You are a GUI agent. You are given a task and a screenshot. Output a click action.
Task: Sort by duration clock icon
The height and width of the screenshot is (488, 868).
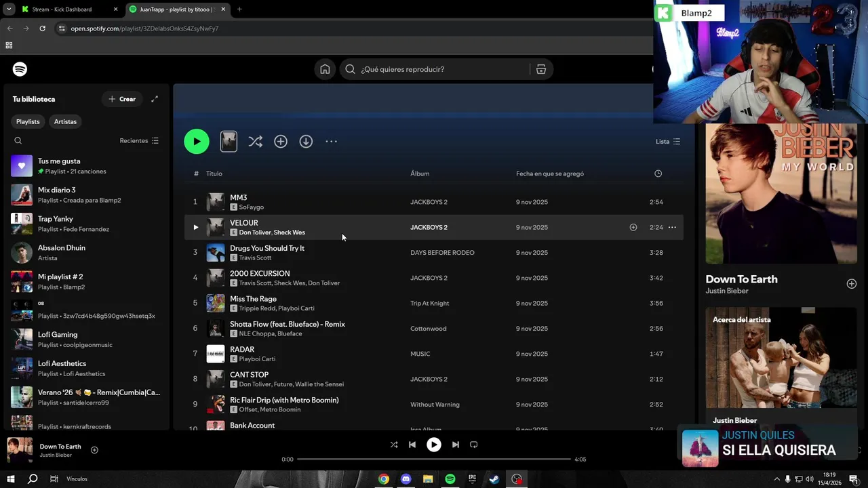[658, 174]
